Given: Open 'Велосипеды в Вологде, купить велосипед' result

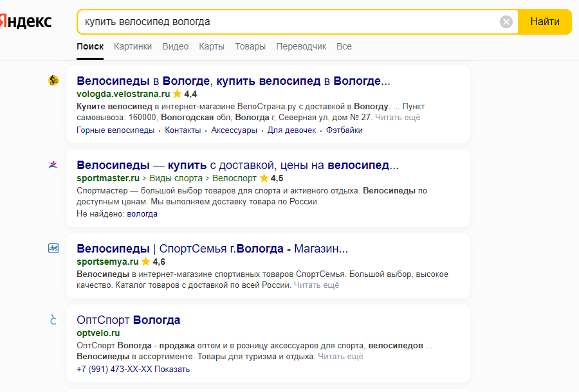Looking at the screenshot, I should coord(234,81).
